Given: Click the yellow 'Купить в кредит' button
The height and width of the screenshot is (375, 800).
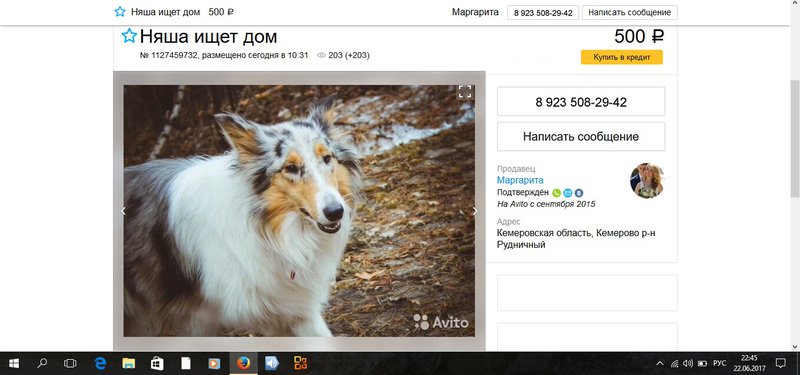Looking at the screenshot, I should click(621, 57).
